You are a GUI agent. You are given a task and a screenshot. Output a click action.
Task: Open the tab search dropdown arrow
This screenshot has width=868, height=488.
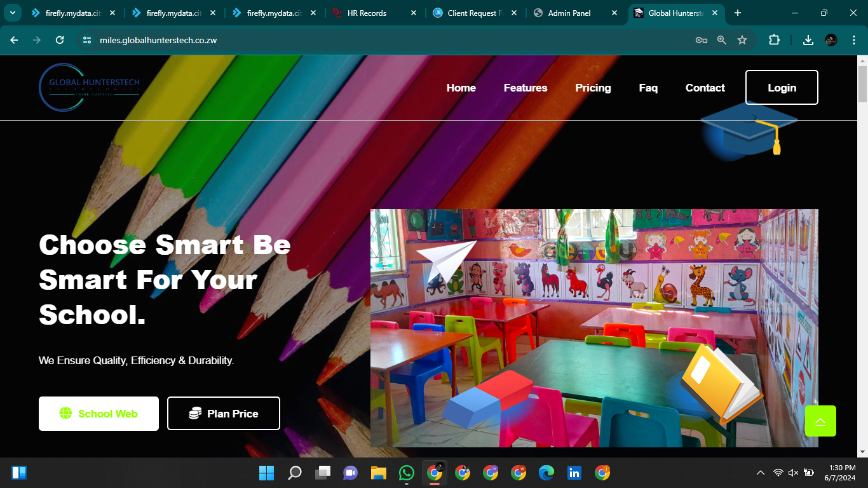tap(12, 13)
